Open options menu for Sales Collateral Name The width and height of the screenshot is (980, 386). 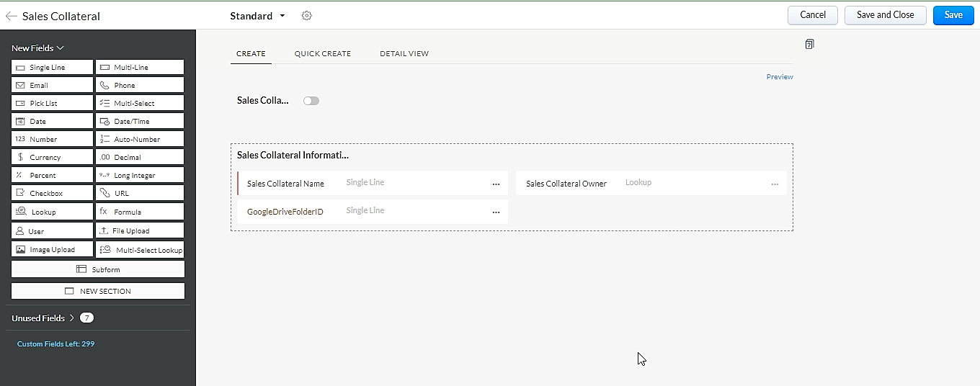496,184
